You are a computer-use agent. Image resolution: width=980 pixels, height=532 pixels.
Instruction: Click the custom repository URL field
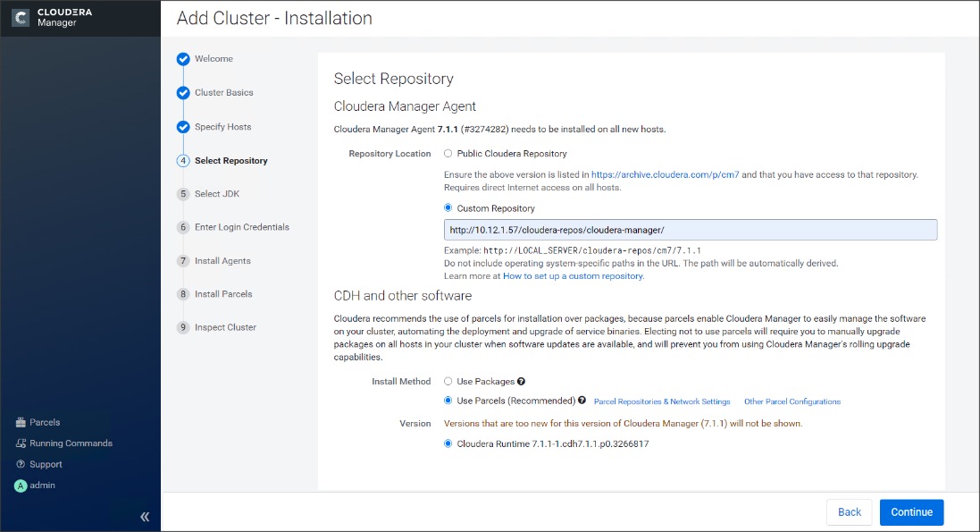click(x=691, y=230)
